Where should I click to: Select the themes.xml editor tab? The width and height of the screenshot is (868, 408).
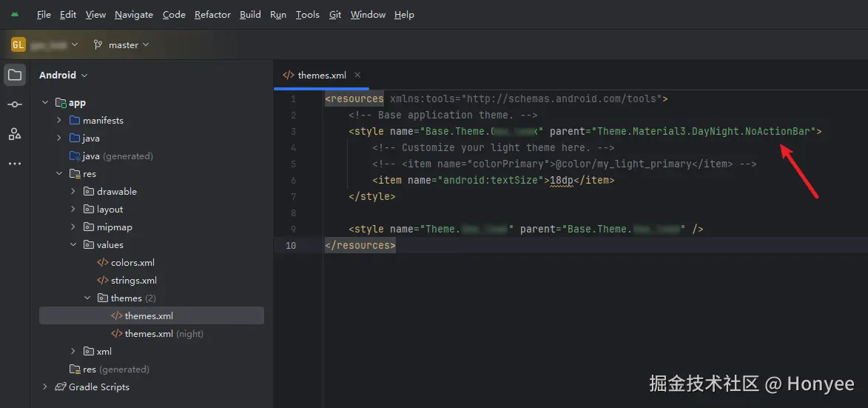pyautogui.click(x=321, y=76)
